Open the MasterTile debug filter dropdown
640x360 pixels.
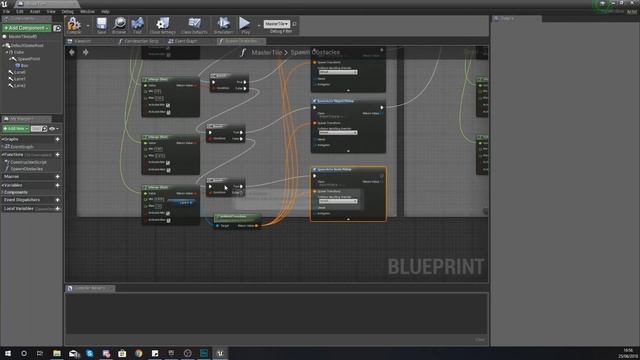277,24
